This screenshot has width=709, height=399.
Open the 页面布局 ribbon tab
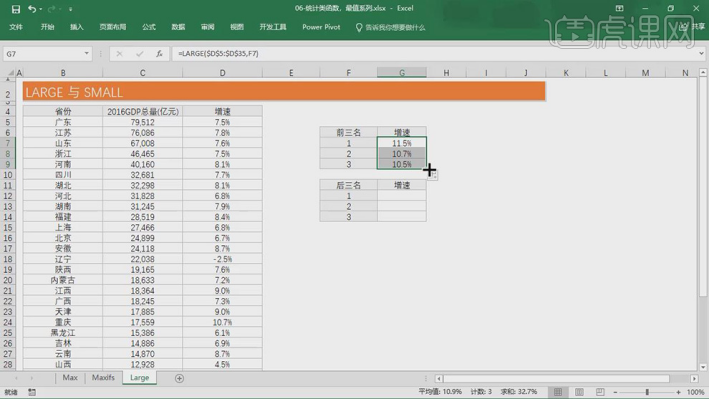(x=113, y=27)
